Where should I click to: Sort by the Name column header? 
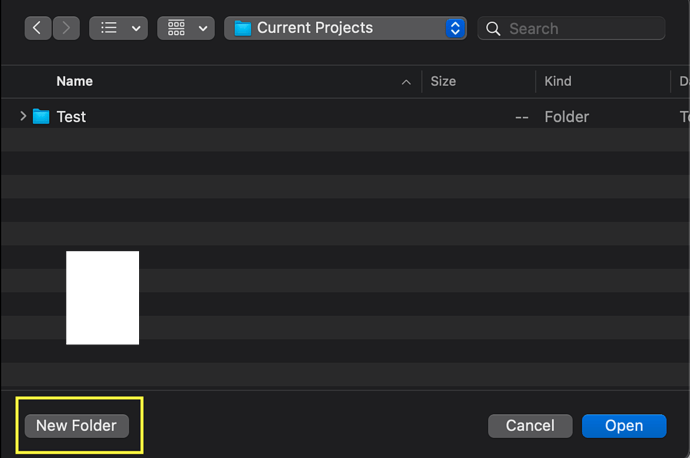pos(75,81)
